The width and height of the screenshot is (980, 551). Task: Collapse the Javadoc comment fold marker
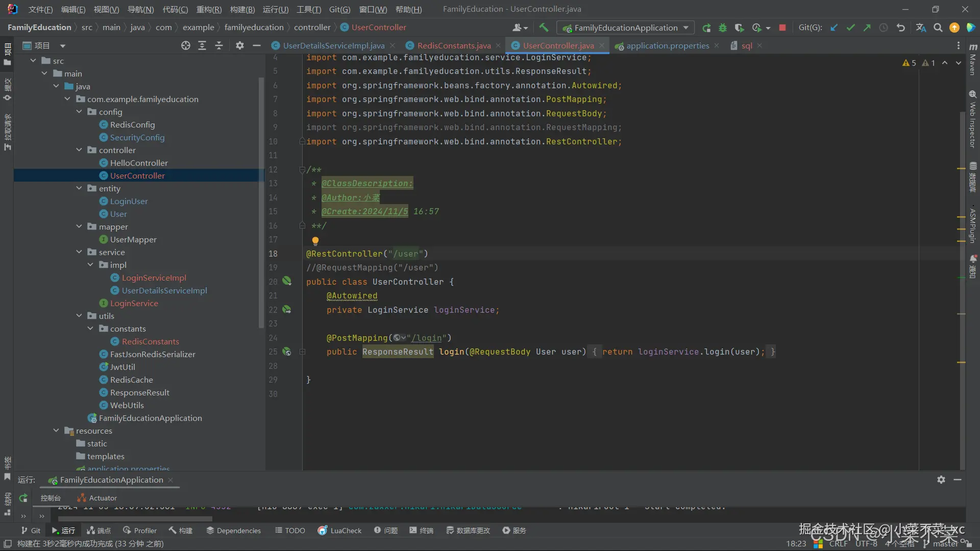point(302,169)
